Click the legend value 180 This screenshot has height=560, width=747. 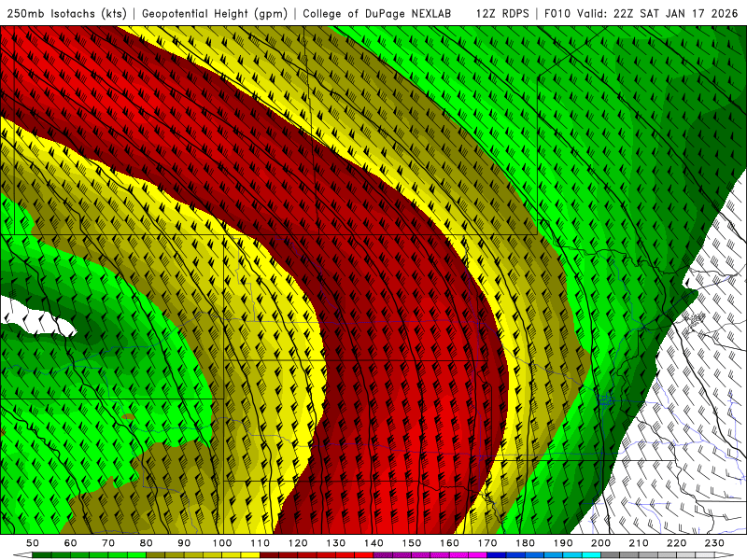click(x=525, y=543)
